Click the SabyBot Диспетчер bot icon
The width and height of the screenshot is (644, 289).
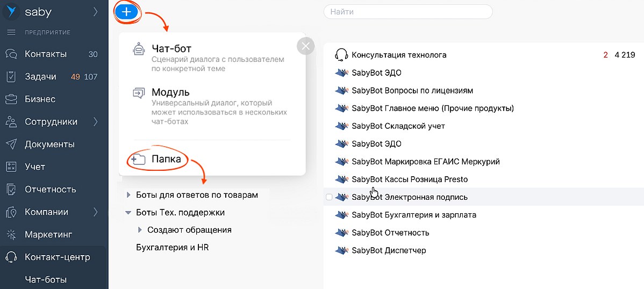tap(341, 251)
